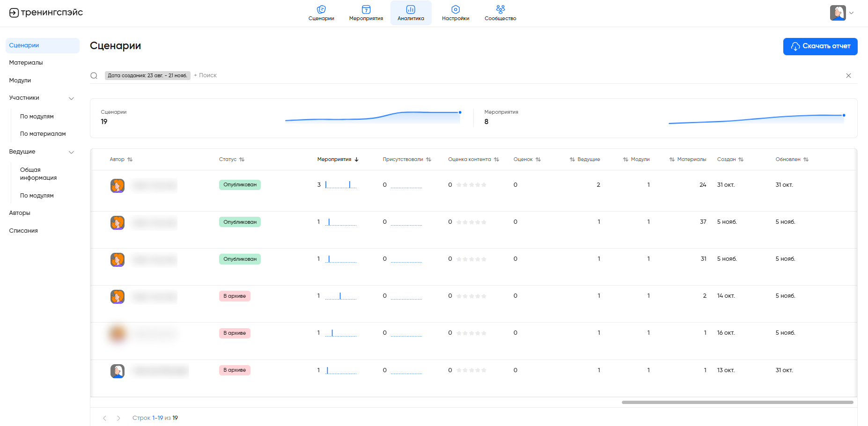
Task: Select the Аналитика chart icon
Action: pyautogui.click(x=411, y=9)
